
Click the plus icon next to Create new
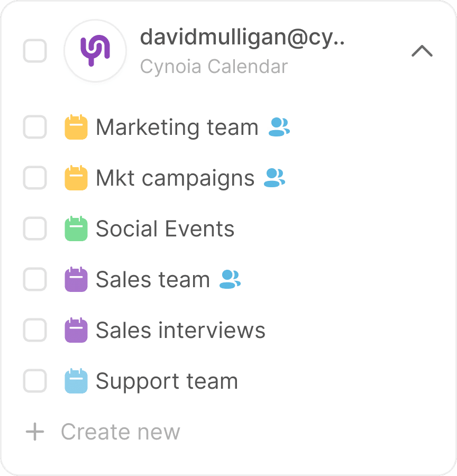pyautogui.click(x=35, y=432)
